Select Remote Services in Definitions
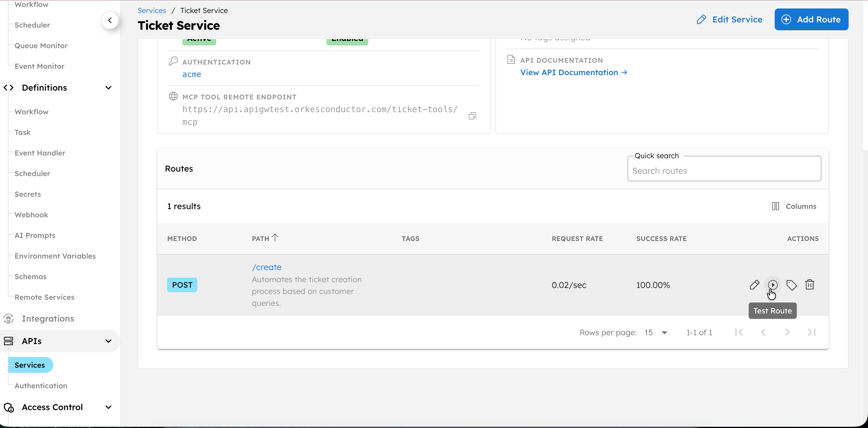868x428 pixels. point(44,297)
